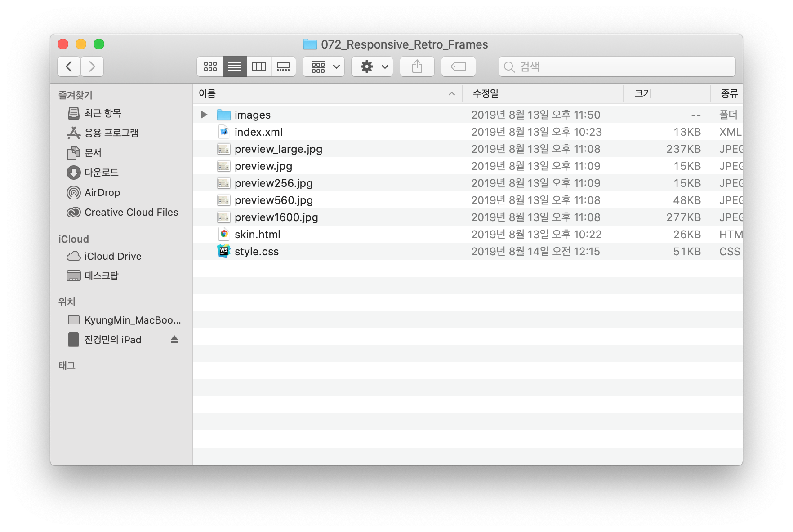Open 다운로드 in the sidebar

click(x=121, y=173)
